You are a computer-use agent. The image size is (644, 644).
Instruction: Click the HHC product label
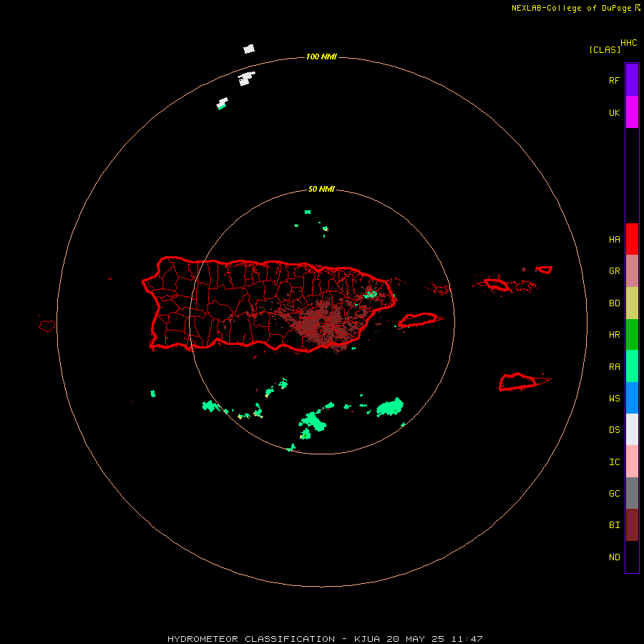click(628, 43)
